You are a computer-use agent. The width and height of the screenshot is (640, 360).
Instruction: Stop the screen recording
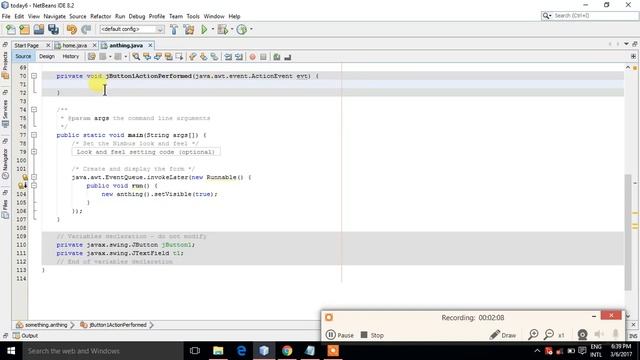pos(372,335)
